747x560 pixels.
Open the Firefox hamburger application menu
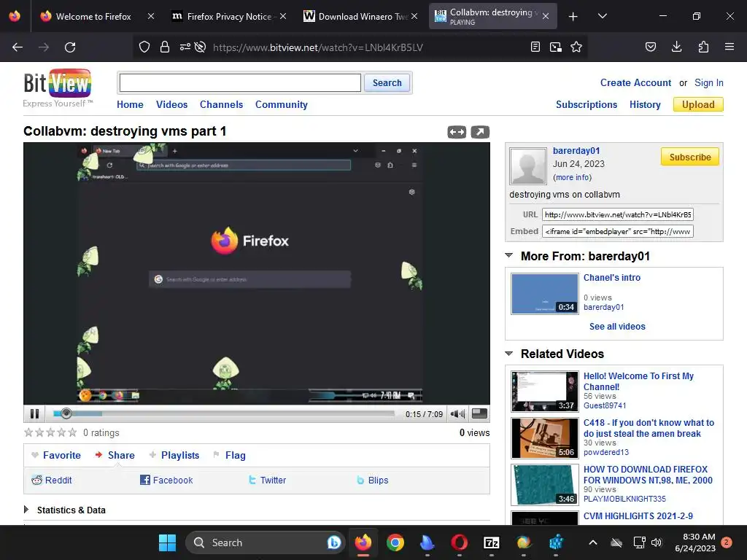pyautogui.click(x=729, y=47)
